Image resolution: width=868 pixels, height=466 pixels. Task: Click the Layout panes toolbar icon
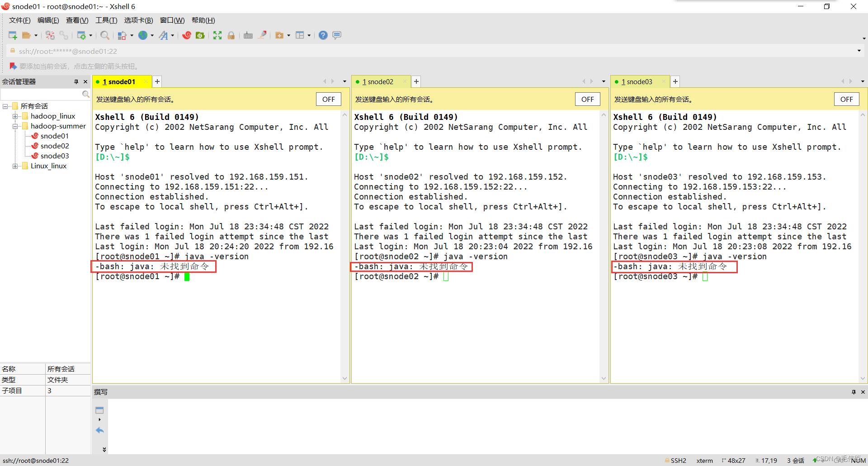[300, 35]
